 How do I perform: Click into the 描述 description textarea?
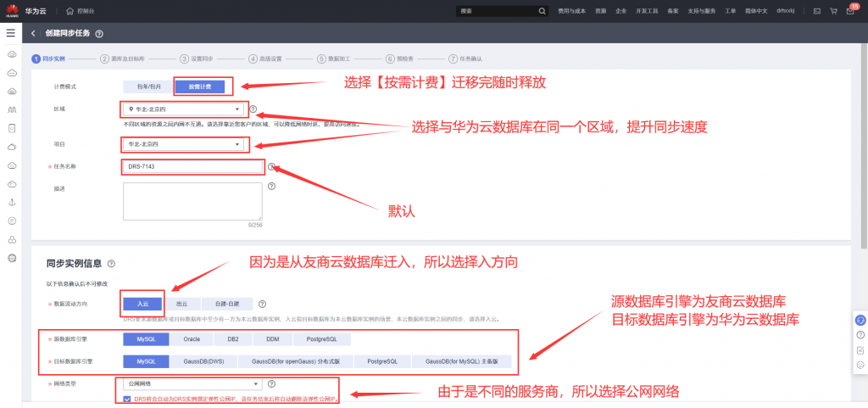(192, 202)
